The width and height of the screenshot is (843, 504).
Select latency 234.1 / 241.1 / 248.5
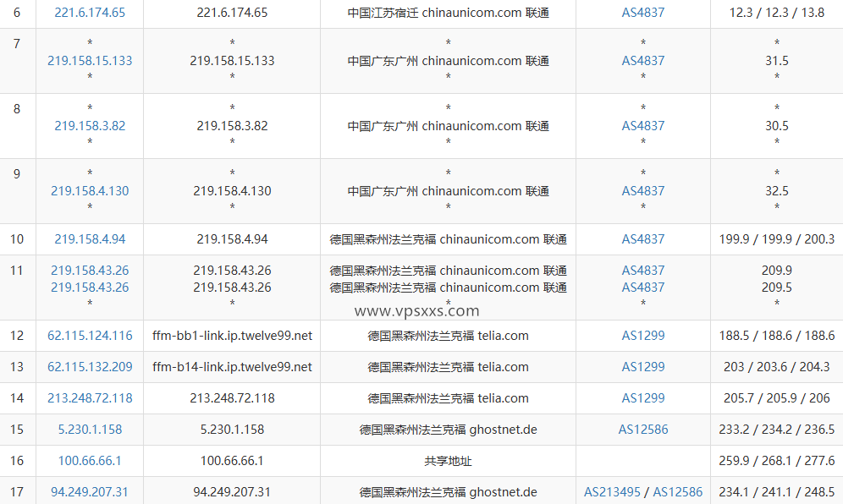pos(777,491)
